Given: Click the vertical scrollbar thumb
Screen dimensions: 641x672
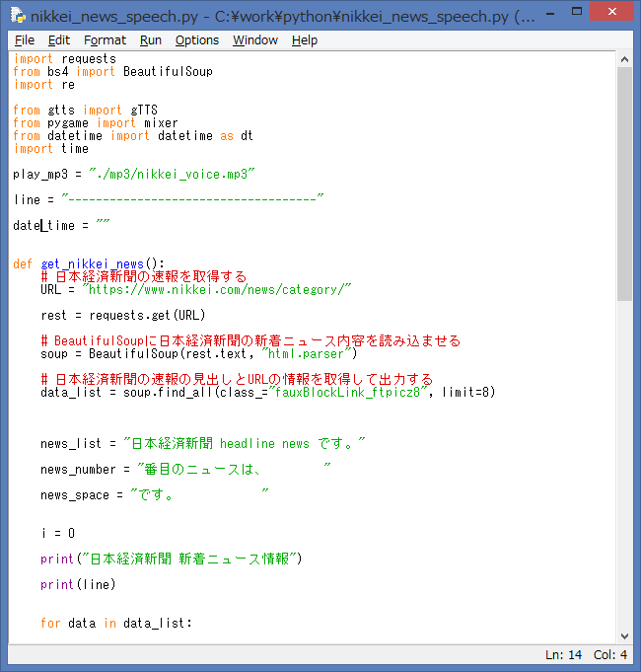Looking at the screenshot, I should coord(624,183).
